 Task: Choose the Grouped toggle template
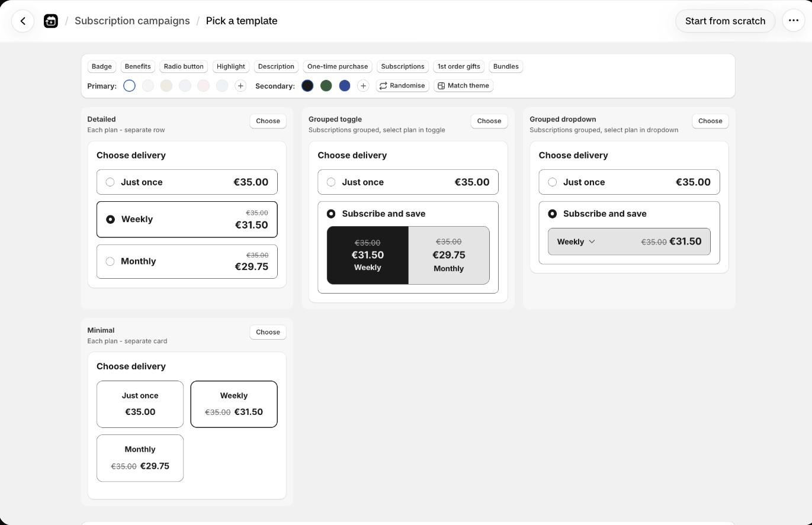click(x=489, y=121)
